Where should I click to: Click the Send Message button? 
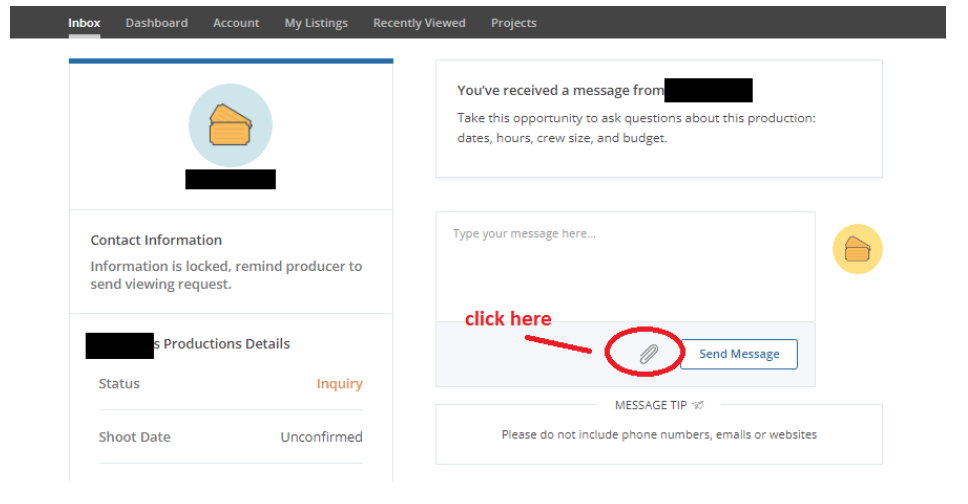coord(738,354)
